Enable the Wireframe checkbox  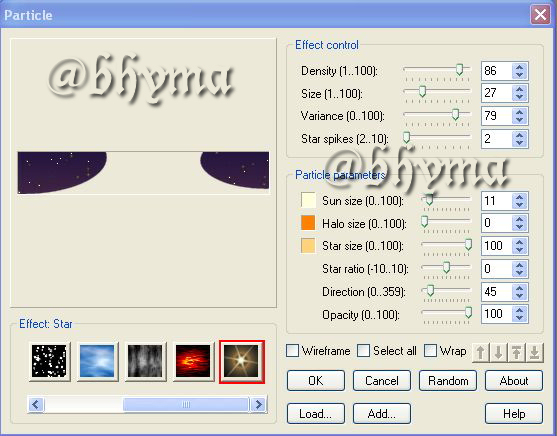click(292, 351)
